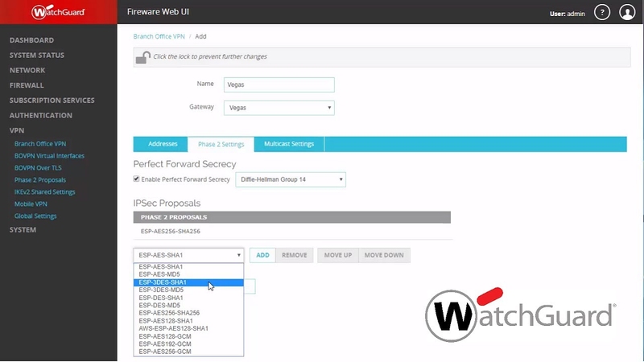Open IKEv2 Shared Settings link
Image resolution: width=644 pixels, height=362 pixels.
tap(45, 191)
